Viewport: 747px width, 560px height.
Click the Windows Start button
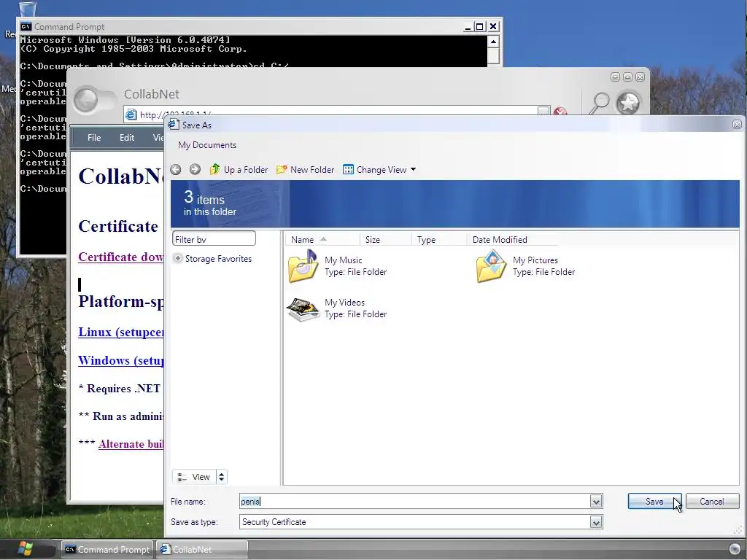(x=24, y=549)
